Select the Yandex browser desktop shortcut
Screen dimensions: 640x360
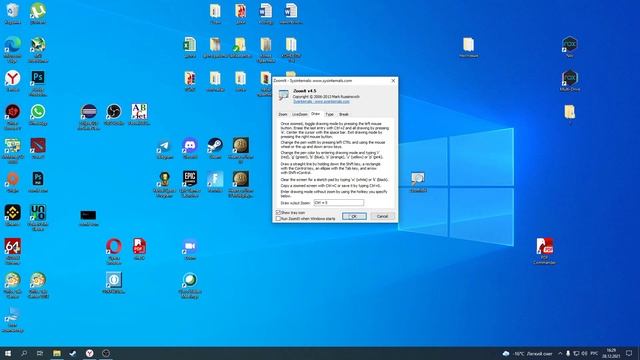tap(13, 81)
